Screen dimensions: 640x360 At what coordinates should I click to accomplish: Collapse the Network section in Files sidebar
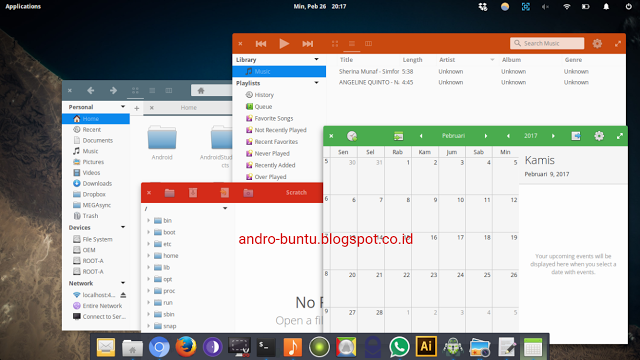[123, 283]
